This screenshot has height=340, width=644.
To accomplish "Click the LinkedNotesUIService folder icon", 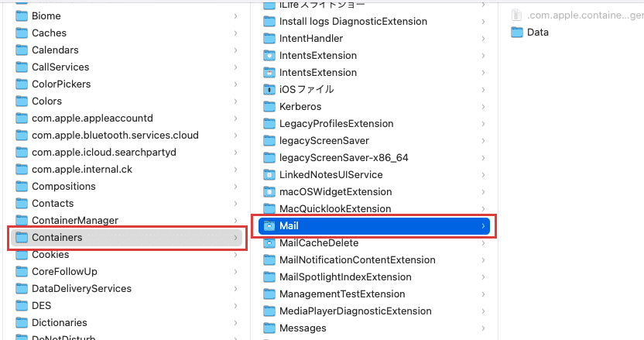I will 269,175.
